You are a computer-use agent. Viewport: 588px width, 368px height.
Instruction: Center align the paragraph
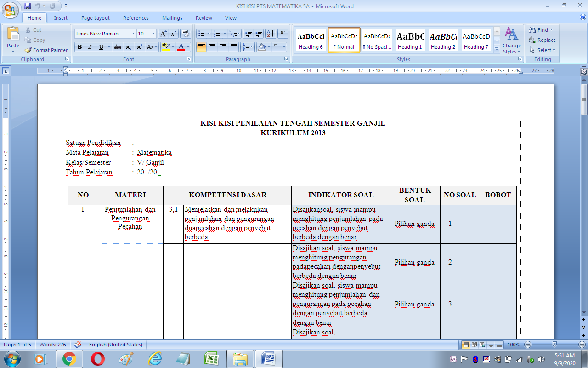click(x=212, y=47)
